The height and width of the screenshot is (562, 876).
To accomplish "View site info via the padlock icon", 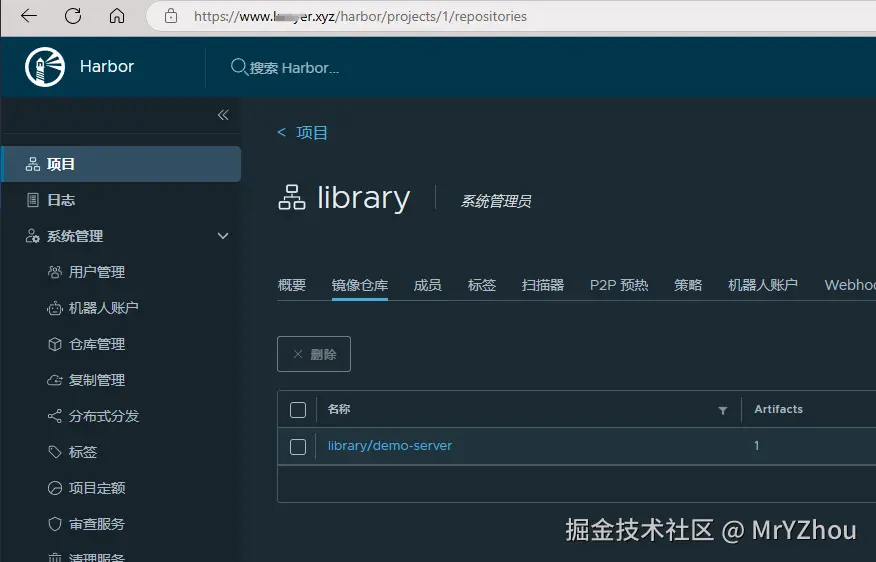I will [171, 16].
